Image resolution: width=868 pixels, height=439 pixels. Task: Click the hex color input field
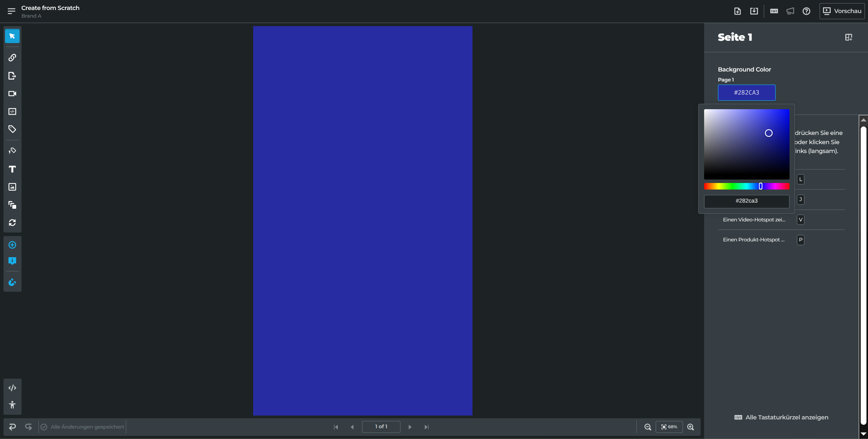pos(746,201)
